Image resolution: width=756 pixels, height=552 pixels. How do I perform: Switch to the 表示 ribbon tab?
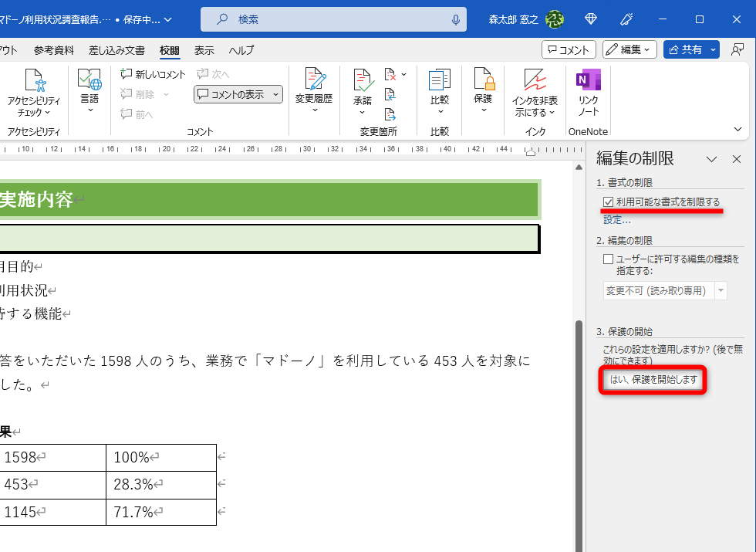(x=204, y=49)
